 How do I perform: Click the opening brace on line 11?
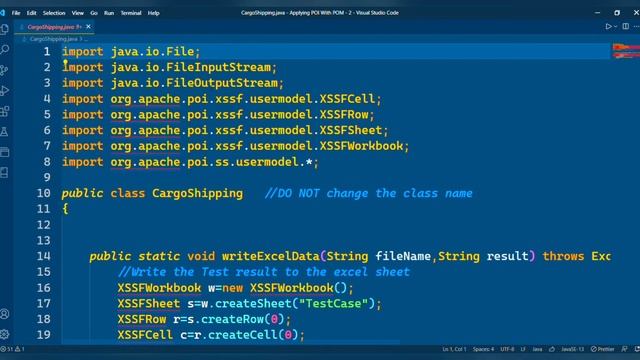(x=65, y=209)
